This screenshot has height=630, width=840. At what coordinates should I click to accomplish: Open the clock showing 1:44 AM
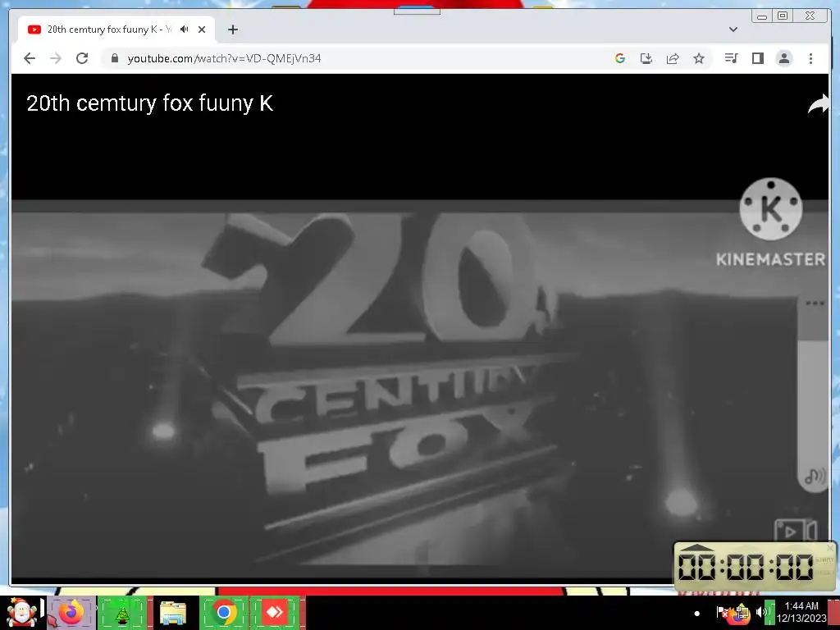tap(801, 612)
